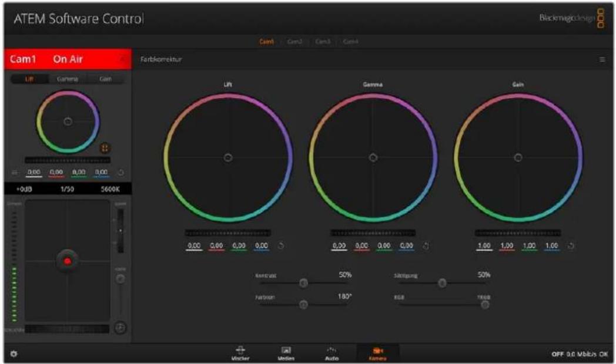
Task: Click the large Gamma luminance value (white underline)
Action: 339,247
